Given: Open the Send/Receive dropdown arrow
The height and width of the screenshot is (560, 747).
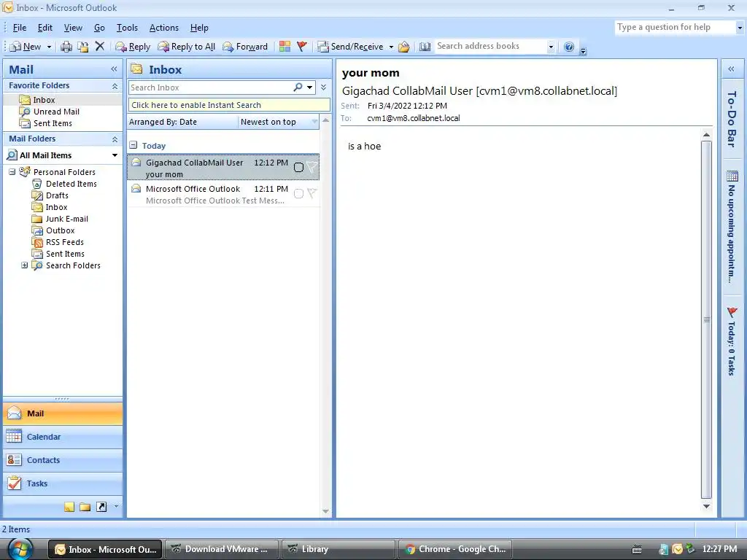Looking at the screenshot, I should (x=391, y=47).
